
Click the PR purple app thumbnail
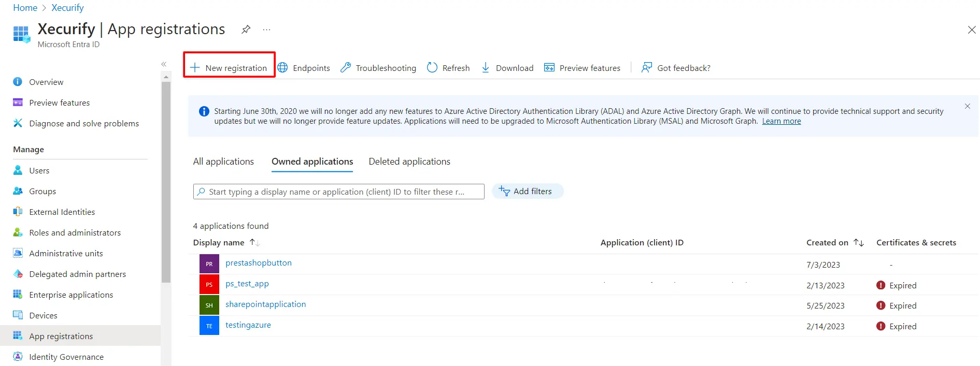tap(209, 264)
